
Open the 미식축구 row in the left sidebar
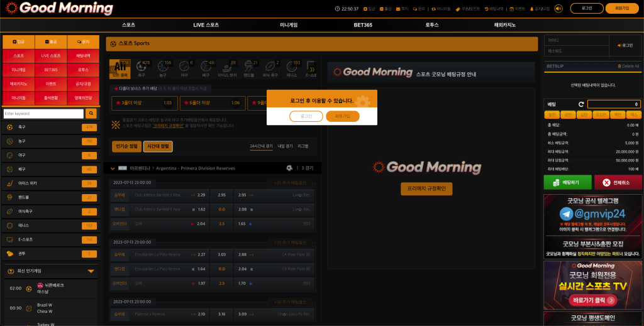(x=50, y=211)
